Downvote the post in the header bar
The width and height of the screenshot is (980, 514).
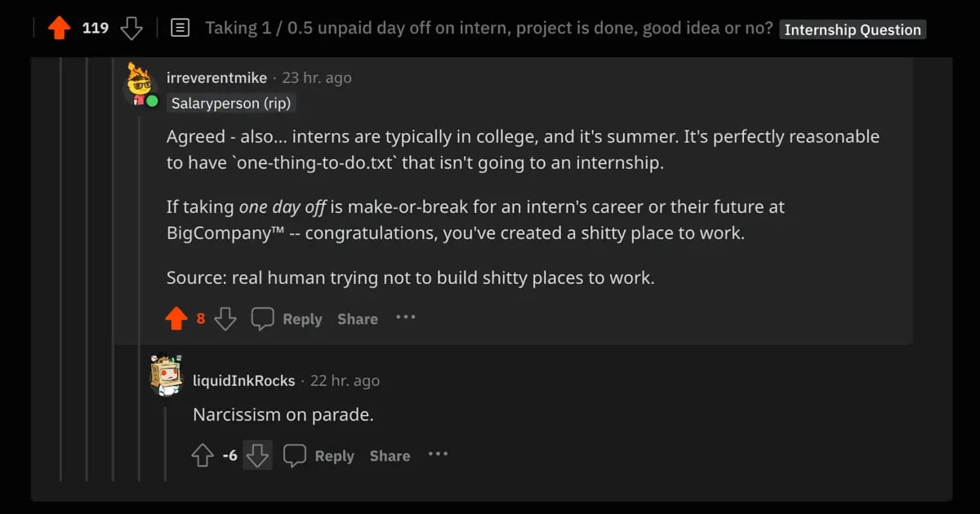(x=131, y=29)
